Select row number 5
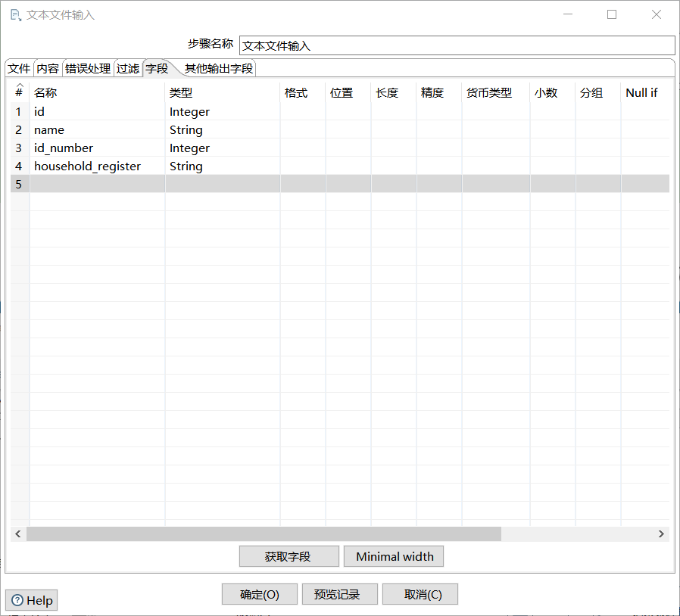Image resolution: width=680 pixels, height=616 pixels. [20, 184]
